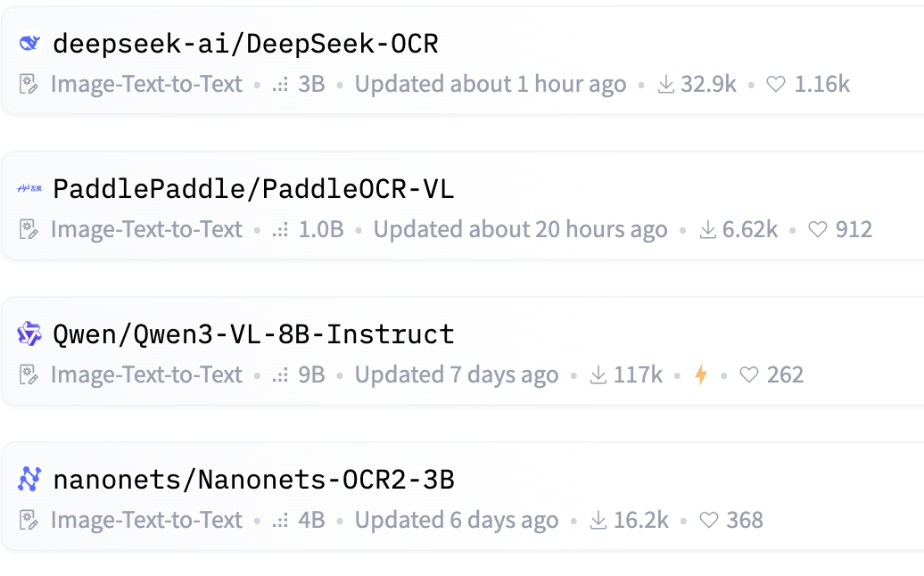The width and height of the screenshot is (924, 576).
Task: Click Image-Text-to-Text tag on Nanonets card
Action: pos(146,520)
